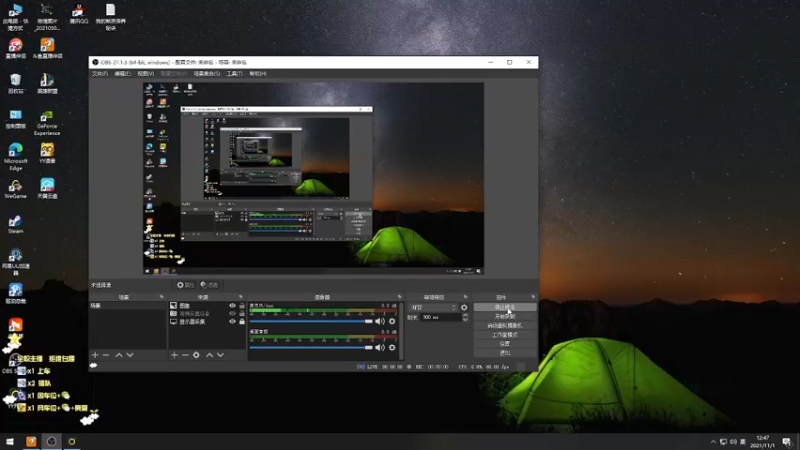Hide the Image source with eye icon
Screen dimensions: 800x450
(232, 306)
